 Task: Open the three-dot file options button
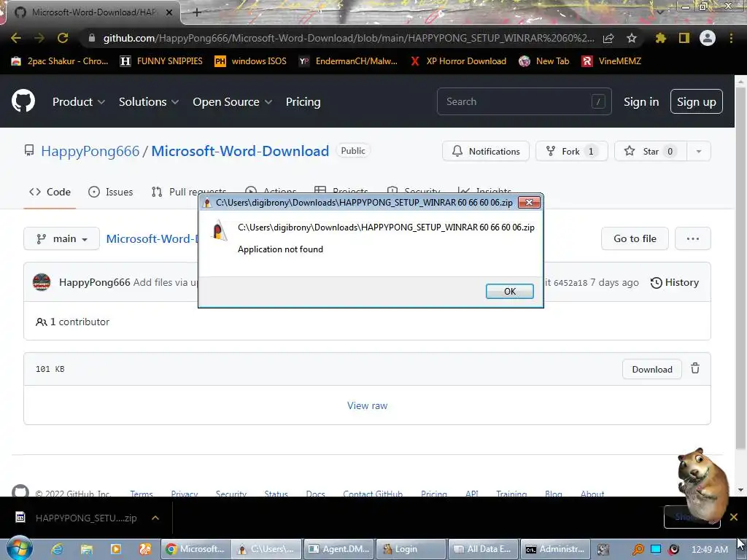pos(693,238)
